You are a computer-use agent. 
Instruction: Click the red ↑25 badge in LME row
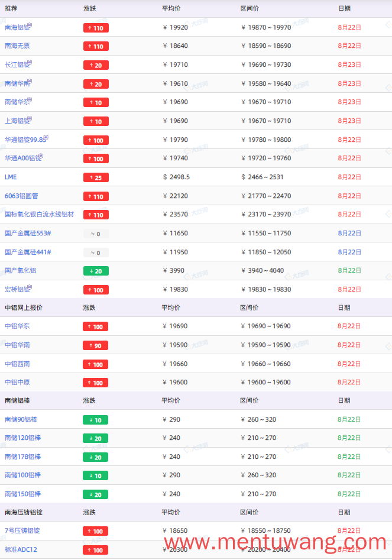(x=96, y=177)
